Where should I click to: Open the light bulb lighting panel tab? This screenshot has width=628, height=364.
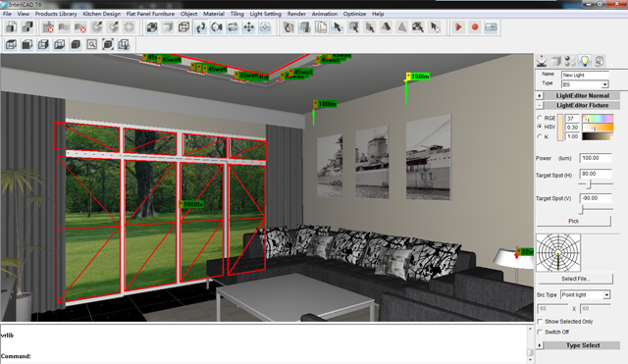(x=585, y=61)
